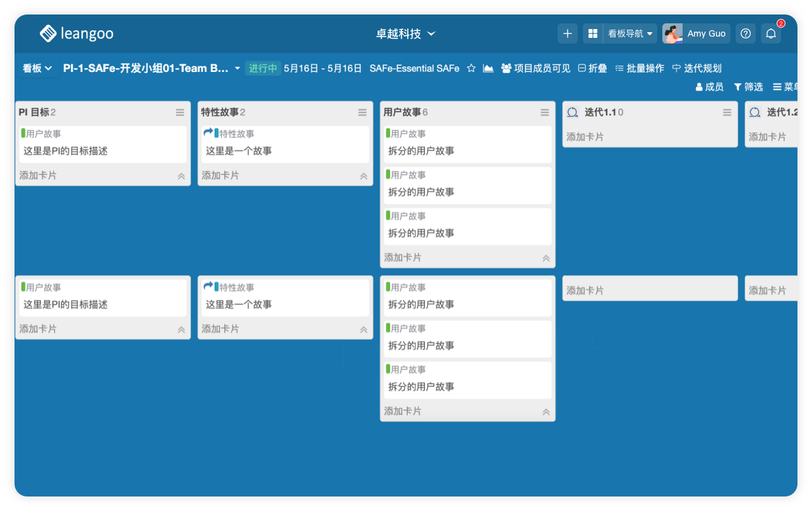Toggle 项目成员可见 visibility setting
Screen dimensions: 812x511
pyautogui.click(x=535, y=68)
